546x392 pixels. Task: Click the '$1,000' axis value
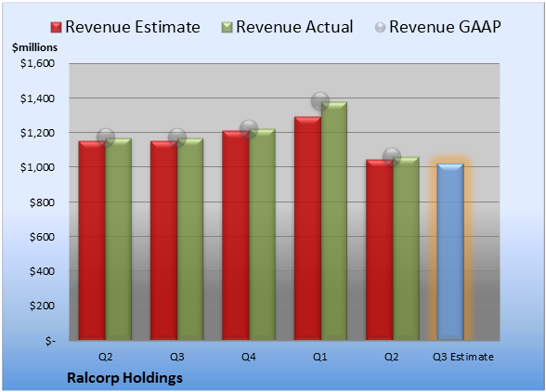pyautogui.click(x=37, y=167)
